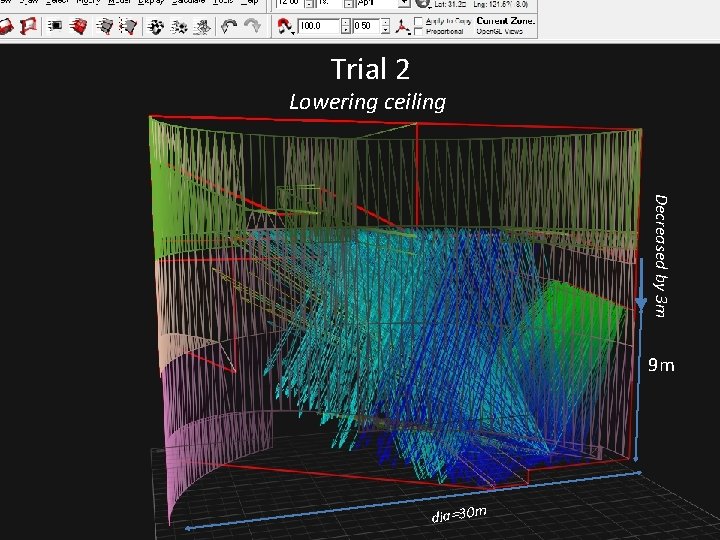Click the 100.0 value input field
The image size is (720, 540).
319,26
